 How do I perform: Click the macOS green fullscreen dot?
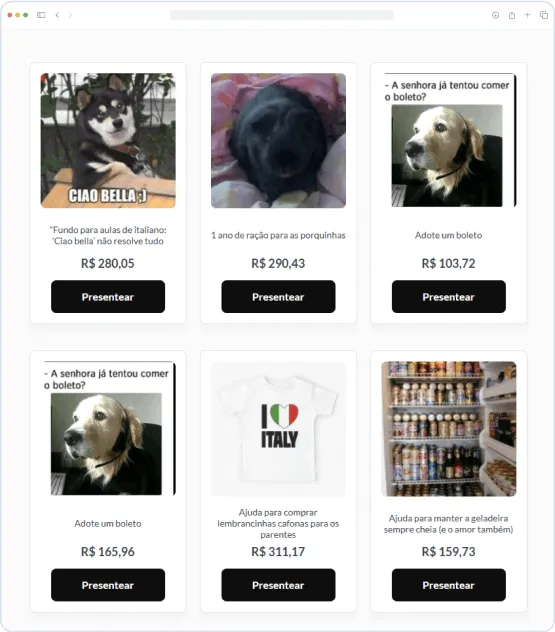tap(26, 15)
